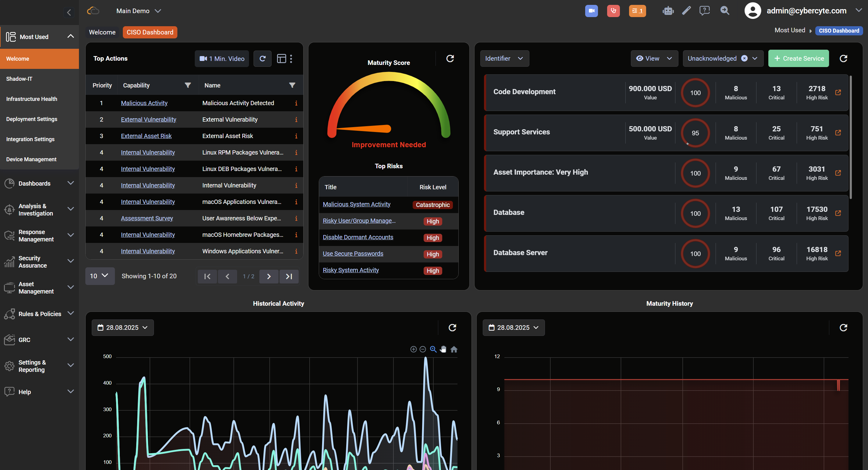Click the magnifier search icon in header
This screenshot has height=470, width=868.
click(724, 11)
